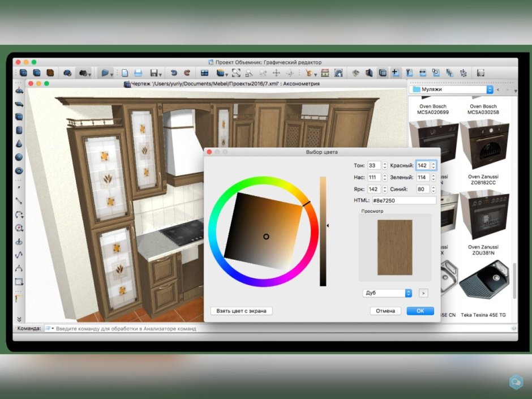Expand more tools chevron at left toolbar bottom

tap(19, 319)
